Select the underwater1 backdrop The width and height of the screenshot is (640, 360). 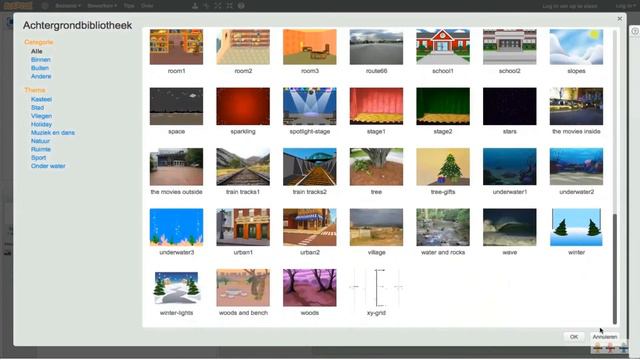(510, 167)
